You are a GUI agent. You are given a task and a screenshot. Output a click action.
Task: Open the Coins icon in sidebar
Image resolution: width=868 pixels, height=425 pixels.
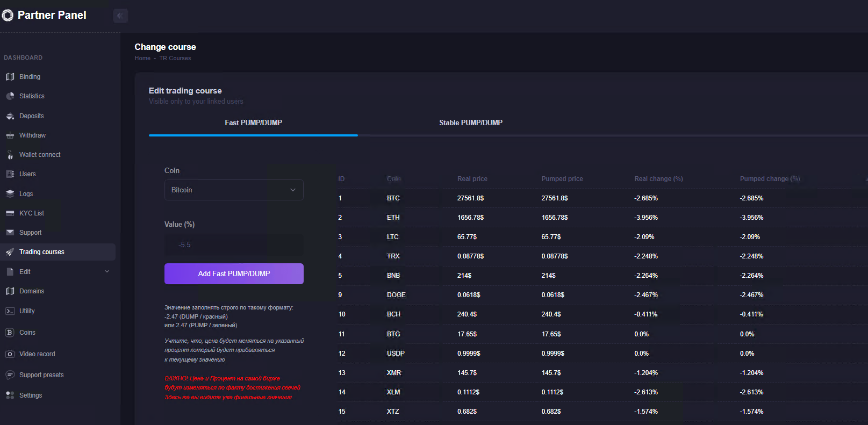pos(10,333)
